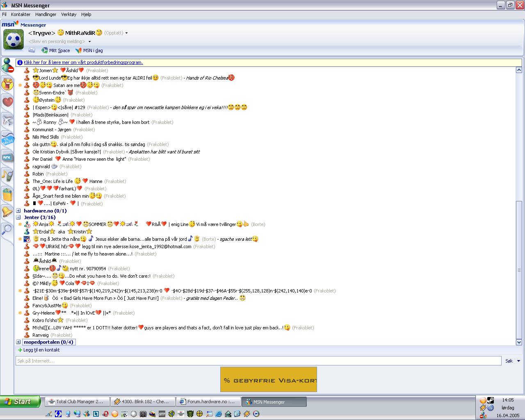Select contact 'Kobro fo'sho'
Screen dimensions: 525x420
(x=56, y=320)
